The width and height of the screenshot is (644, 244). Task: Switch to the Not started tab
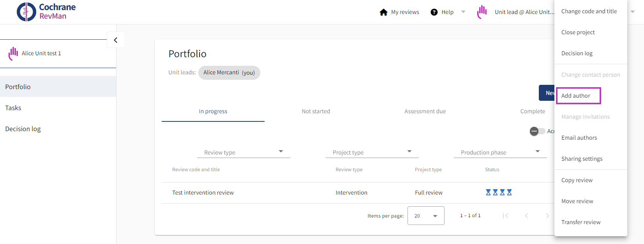click(316, 111)
